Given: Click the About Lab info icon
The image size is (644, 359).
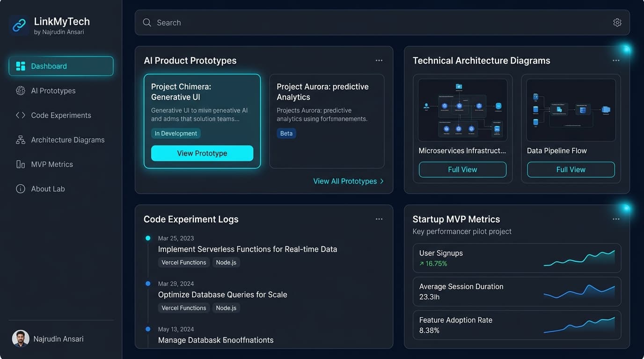Looking at the screenshot, I should pyautogui.click(x=21, y=189).
